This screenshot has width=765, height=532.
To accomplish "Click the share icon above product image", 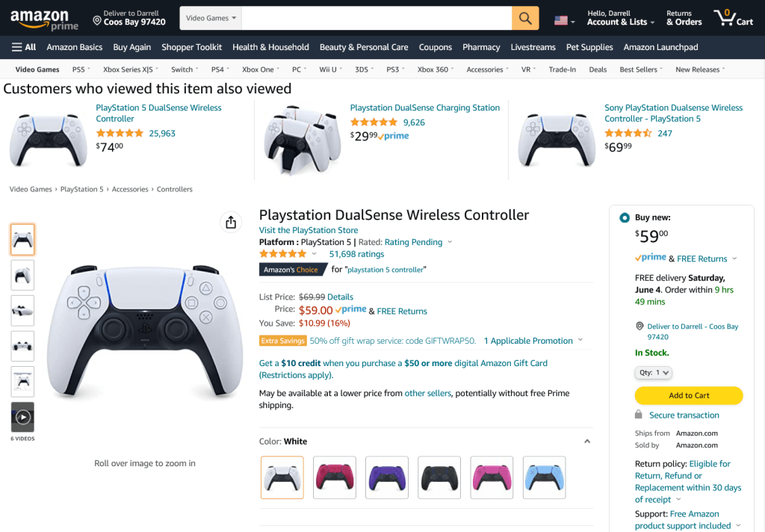I will tap(231, 222).
